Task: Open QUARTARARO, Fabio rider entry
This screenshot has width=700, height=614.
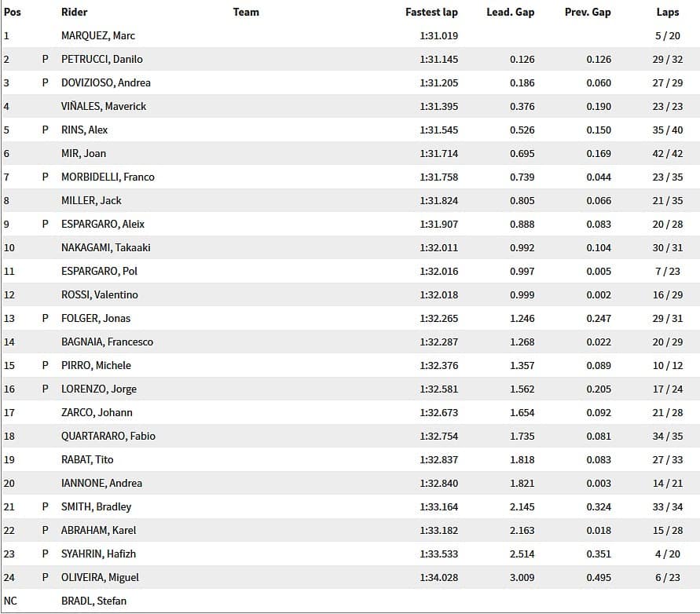Action: (108, 436)
